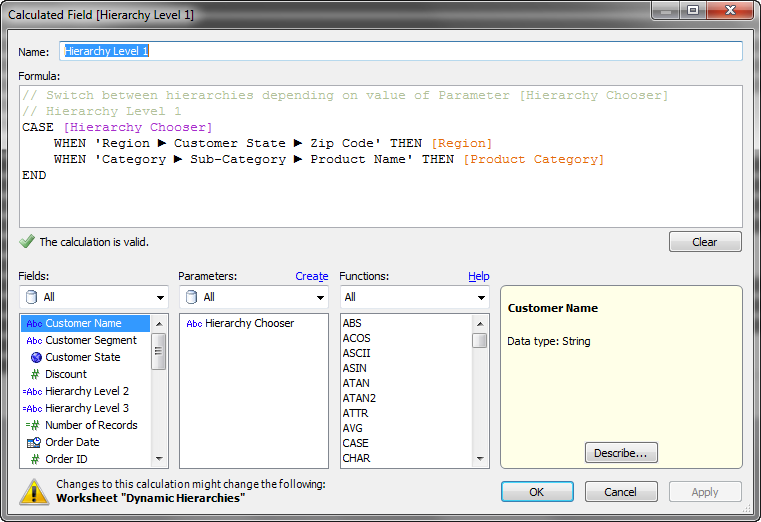The height and width of the screenshot is (522, 761).
Task: Click [Hierarchy Chooser] in the CASE line
Action: click(x=138, y=128)
